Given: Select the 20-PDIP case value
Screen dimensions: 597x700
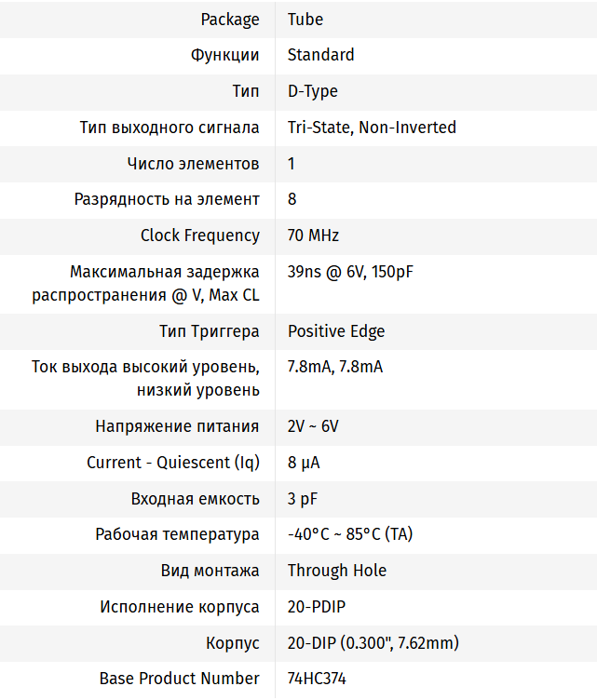Looking at the screenshot, I should tap(317, 607).
